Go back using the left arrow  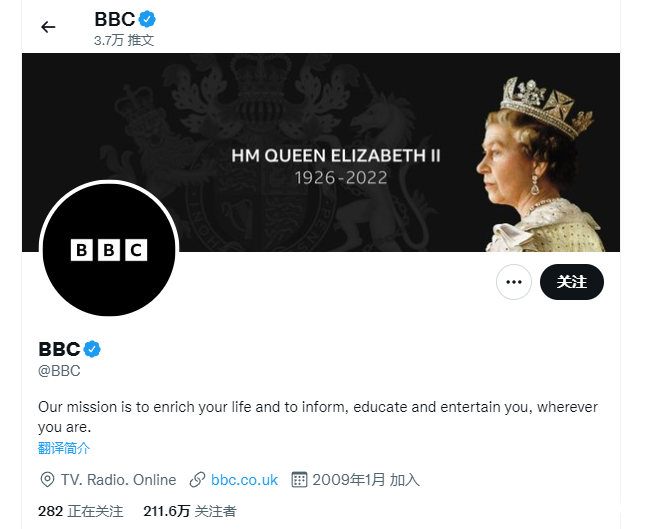click(x=48, y=27)
